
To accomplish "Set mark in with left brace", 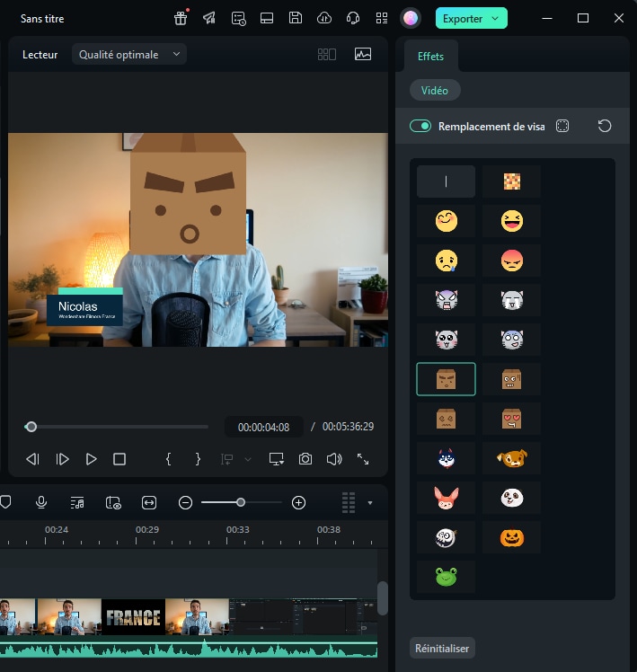I will [x=169, y=459].
